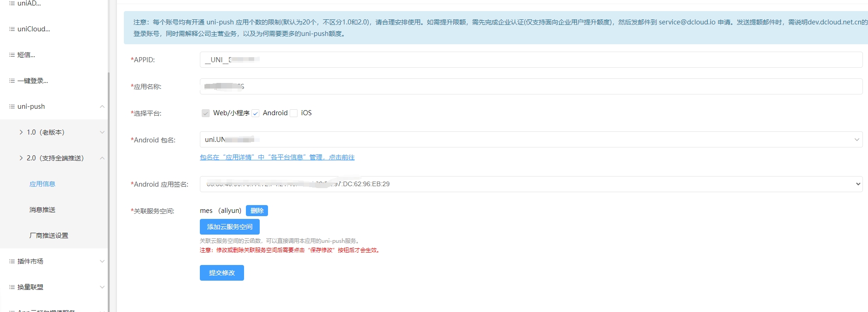
Task: Click the gray hint text 关联云服务空间的云函数
Action: pos(280,241)
